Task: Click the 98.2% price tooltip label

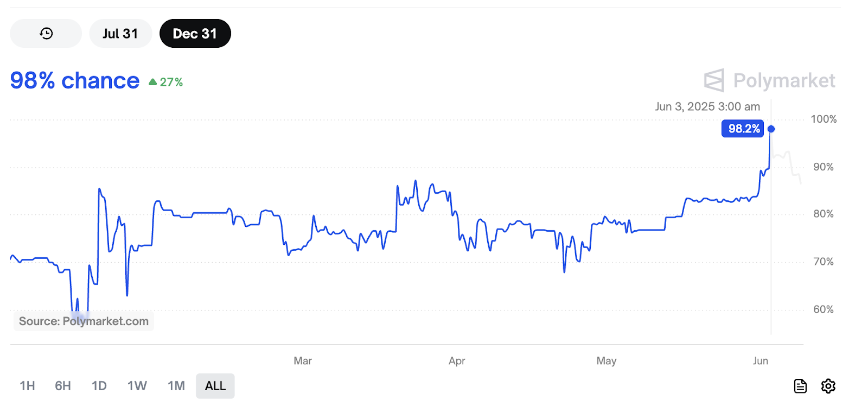Action: tap(743, 129)
